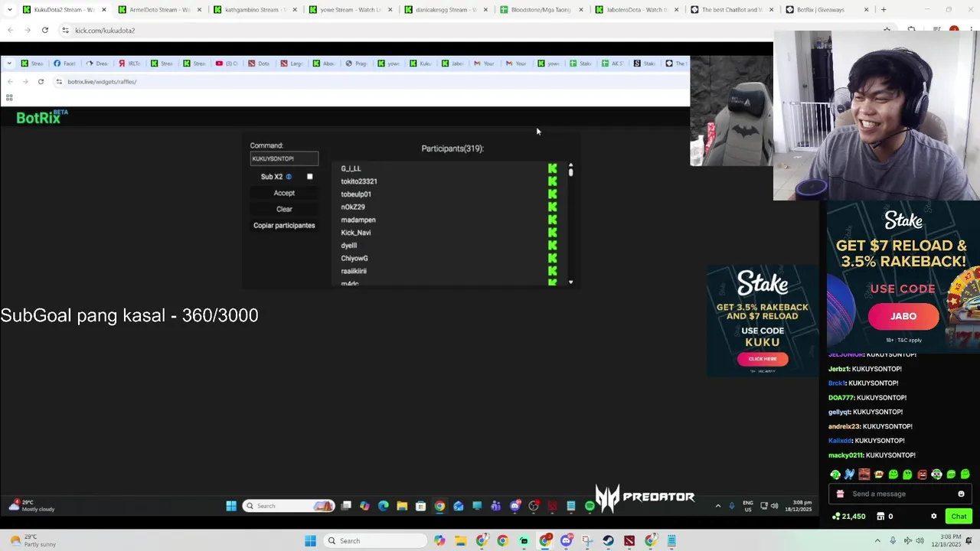Image resolution: width=980 pixels, height=551 pixels.
Task: Select participant madampen
Action: pyautogui.click(x=358, y=220)
